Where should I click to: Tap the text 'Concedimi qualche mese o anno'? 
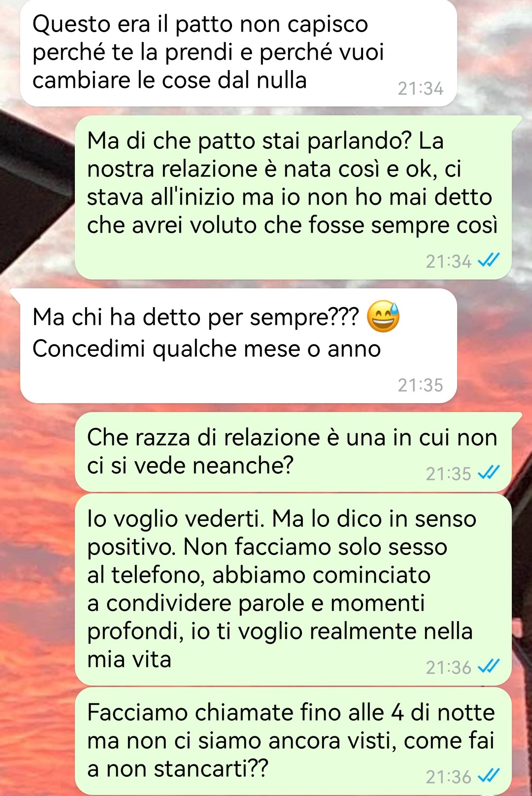pos(206,349)
